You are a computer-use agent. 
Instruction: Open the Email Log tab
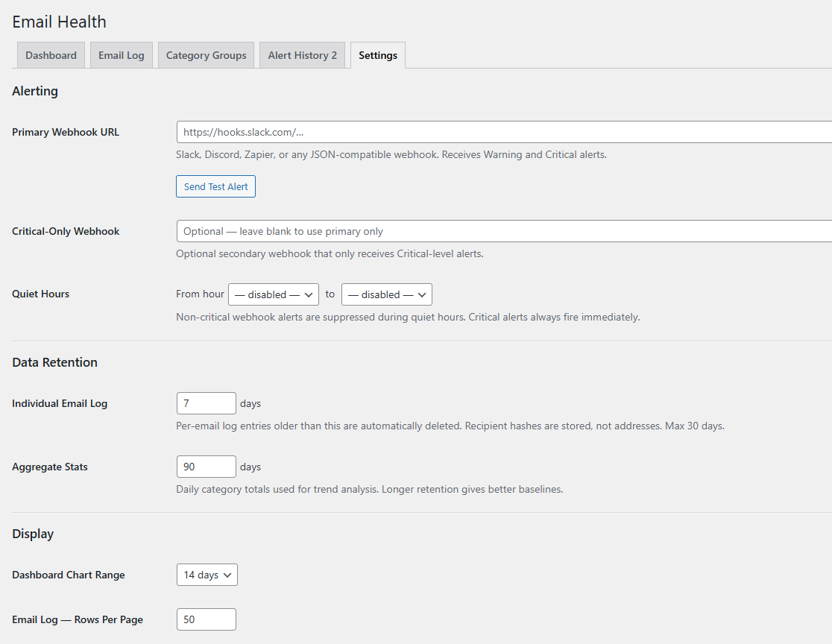(121, 54)
